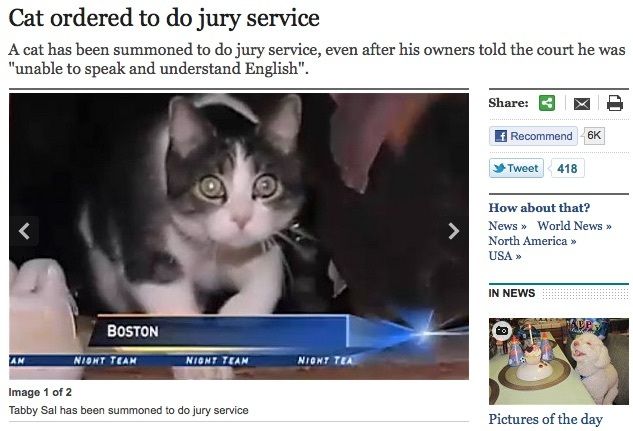Click the main cat image
This screenshot has height=431, width=633.
[239, 236]
